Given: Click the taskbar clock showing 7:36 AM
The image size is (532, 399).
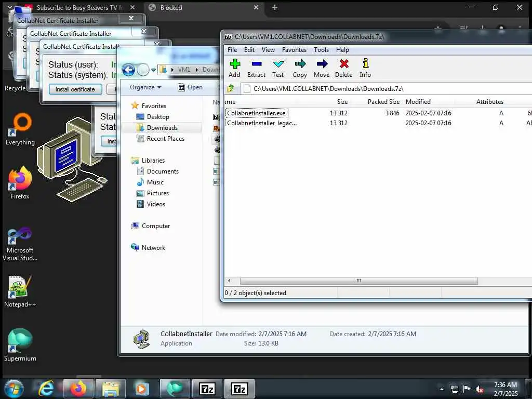Looking at the screenshot, I should (506, 389).
